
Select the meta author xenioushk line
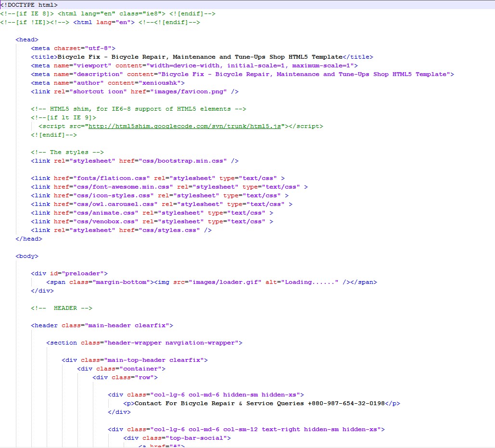108,83
